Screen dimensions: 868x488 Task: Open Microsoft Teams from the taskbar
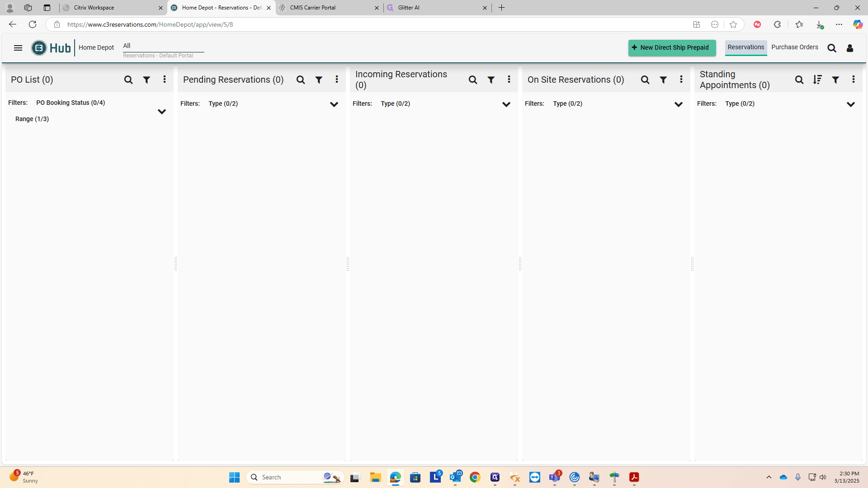(555, 477)
